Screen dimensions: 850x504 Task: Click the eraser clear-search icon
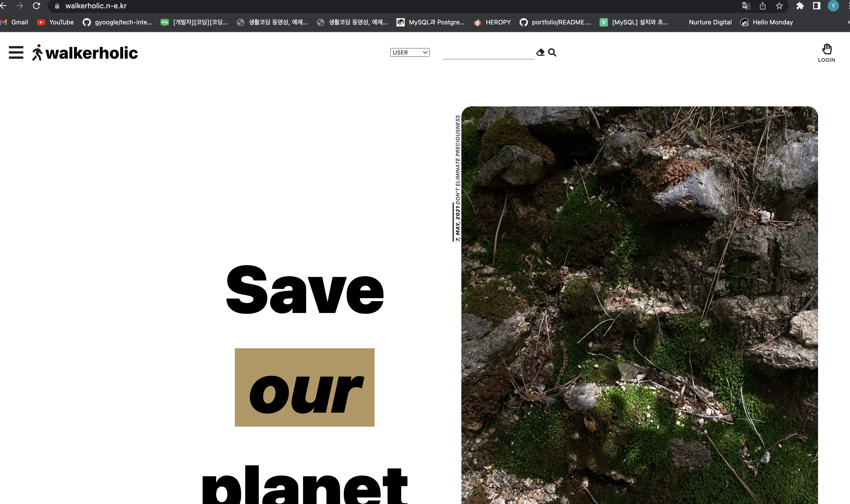(x=540, y=52)
